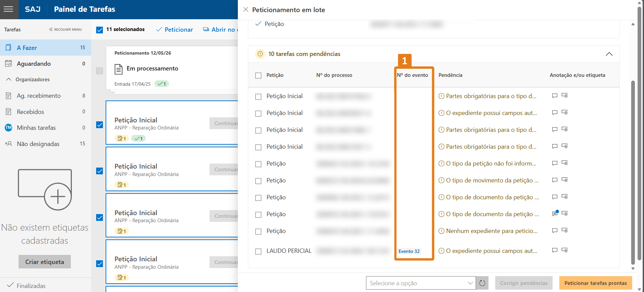Image resolution: width=644 pixels, height=292 pixels.
Task: Click the Em processamento document icon
Action: (x=118, y=69)
